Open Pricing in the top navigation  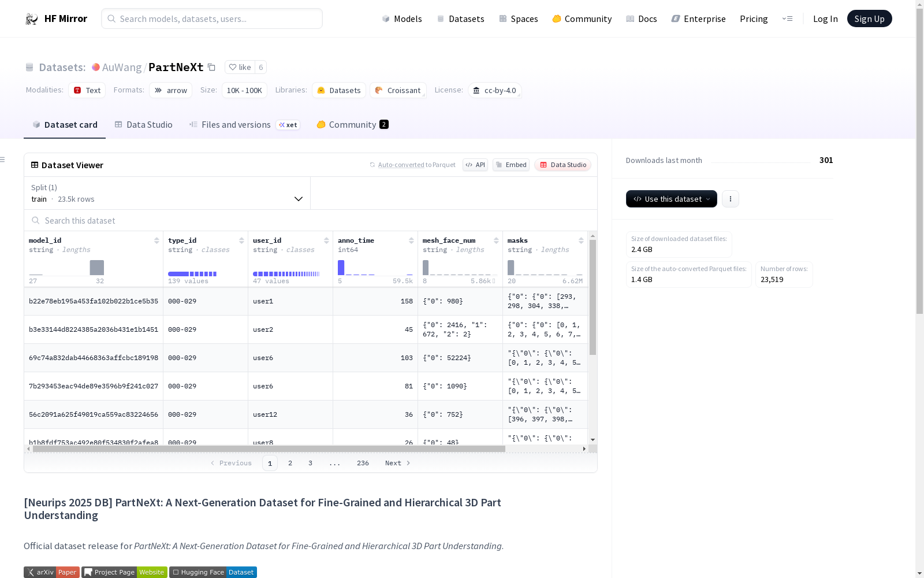tap(754, 19)
